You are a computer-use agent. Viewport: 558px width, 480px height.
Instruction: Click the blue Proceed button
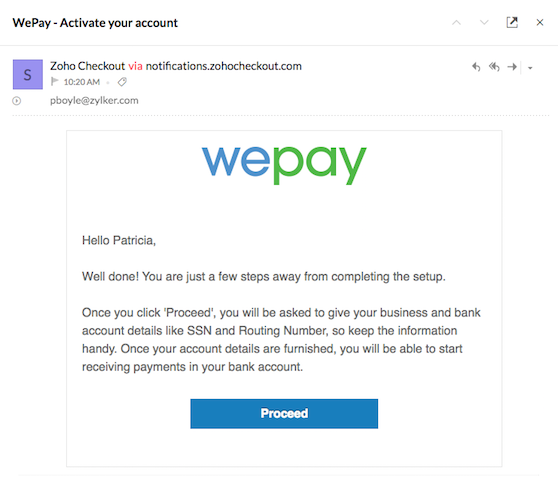284,413
